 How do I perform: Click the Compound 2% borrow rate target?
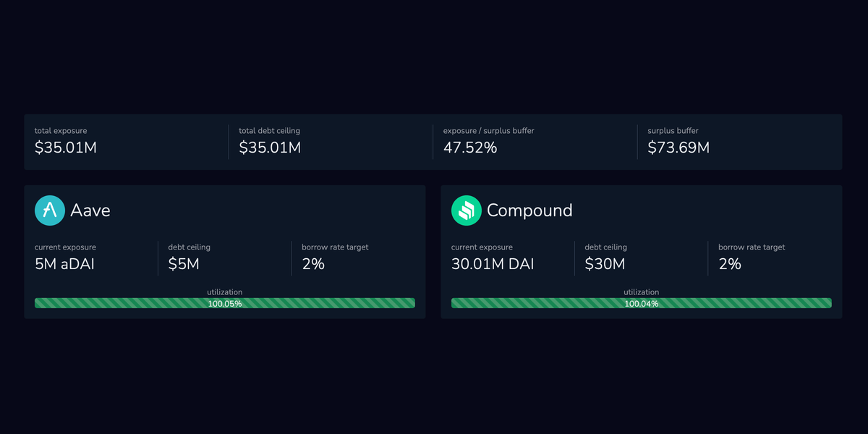click(x=730, y=264)
